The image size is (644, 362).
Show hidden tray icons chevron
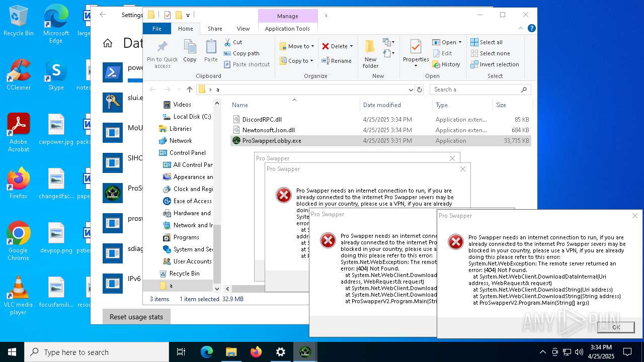click(x=542, y=352)
